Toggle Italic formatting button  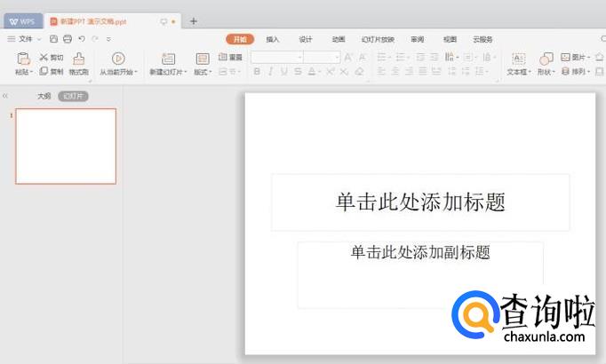[270, 72]
